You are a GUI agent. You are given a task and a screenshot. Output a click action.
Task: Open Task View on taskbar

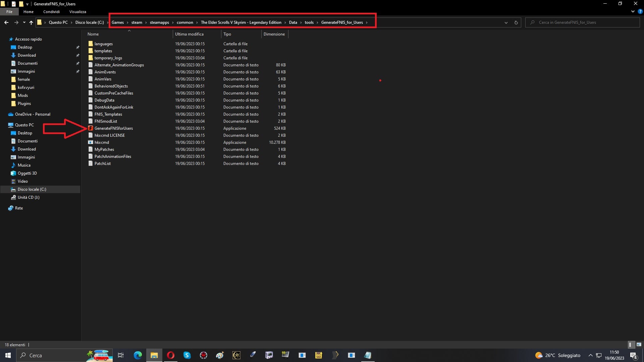point(121,355)
